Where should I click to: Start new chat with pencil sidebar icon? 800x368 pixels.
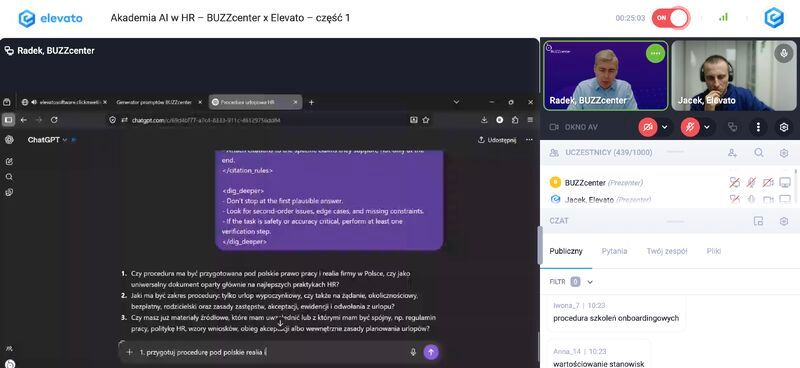[x=9, y=161]
